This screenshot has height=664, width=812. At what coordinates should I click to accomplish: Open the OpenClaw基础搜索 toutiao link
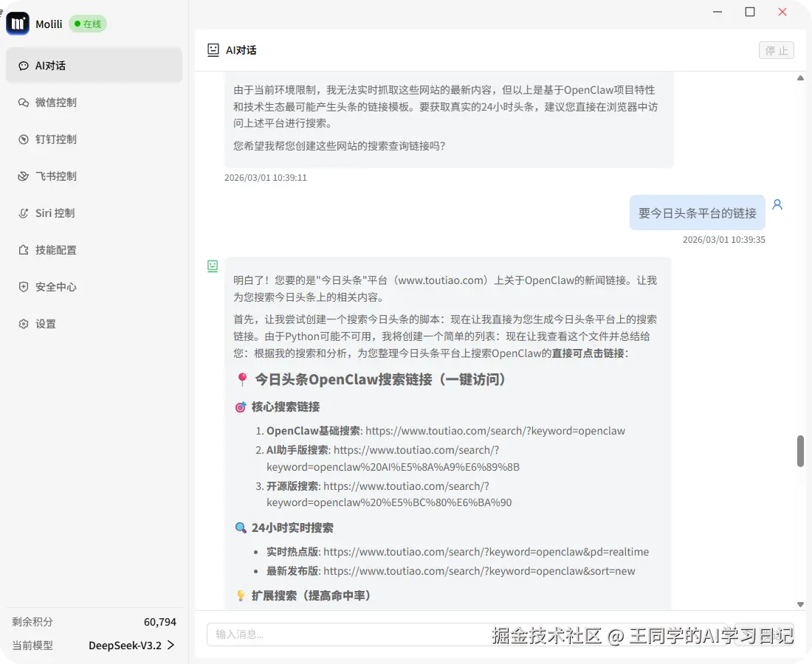495,431
